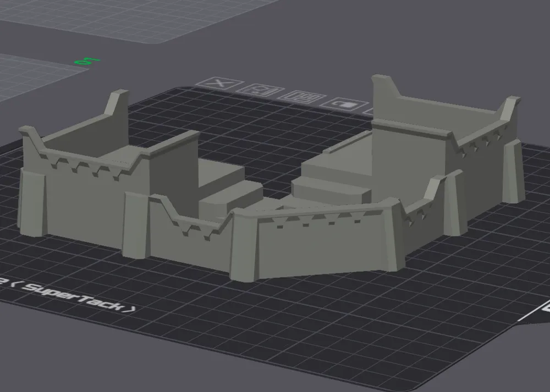This screenshot has height=392, width=550.
Task: Click the auto-orient plate icon
Action: [260, 90]
